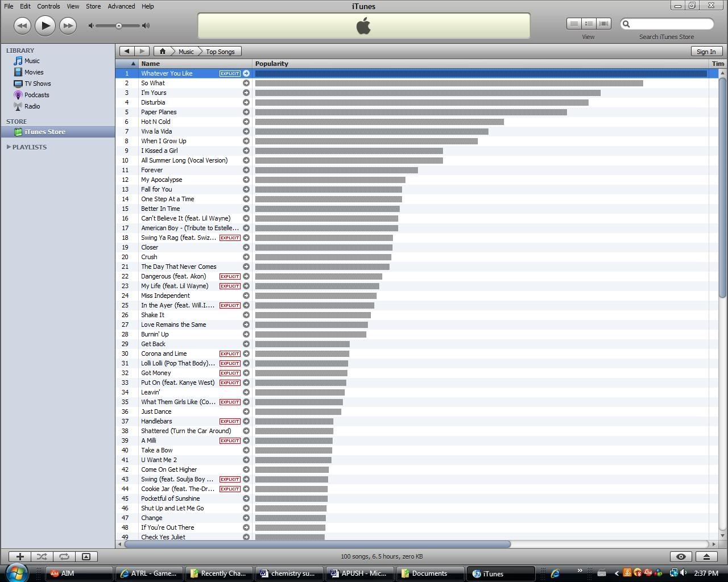Toggle shuffle playback mode
The height and width of the screenshot is (582, 728).
pyautogui.click(x=42, y=557)
